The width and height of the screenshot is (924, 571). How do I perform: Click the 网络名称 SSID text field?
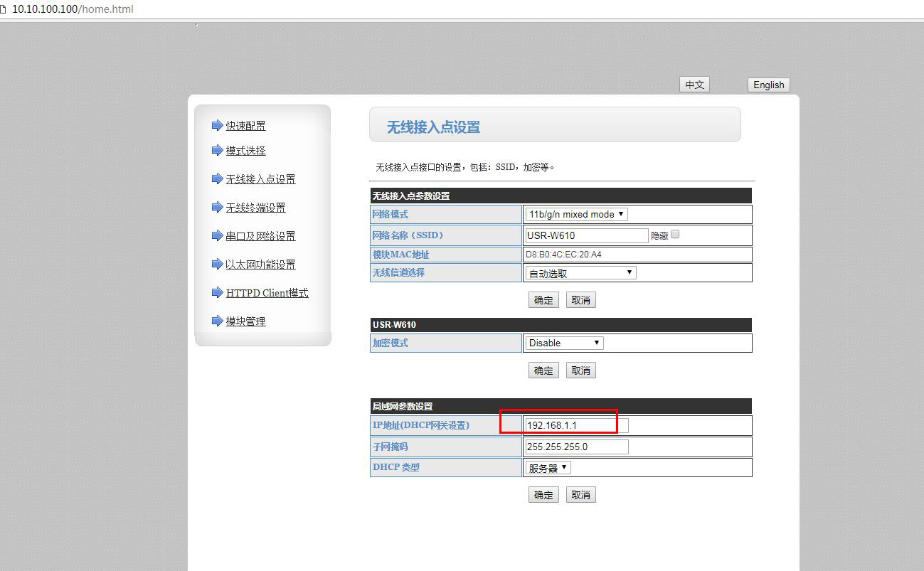click(586, 235)
